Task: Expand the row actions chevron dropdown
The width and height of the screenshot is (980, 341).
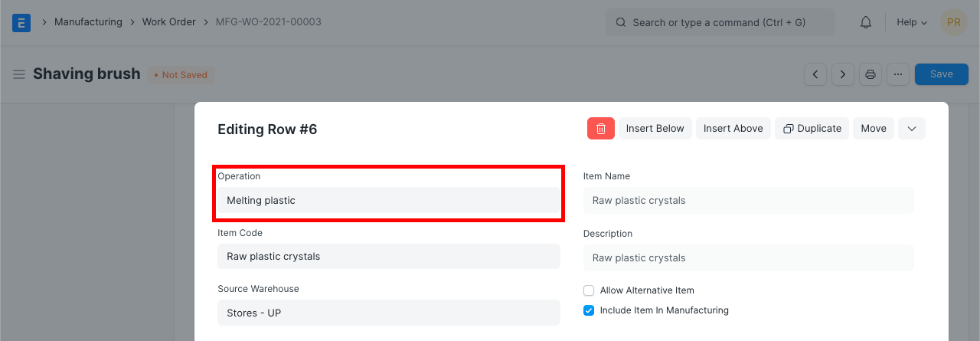Action: point(912,129)
